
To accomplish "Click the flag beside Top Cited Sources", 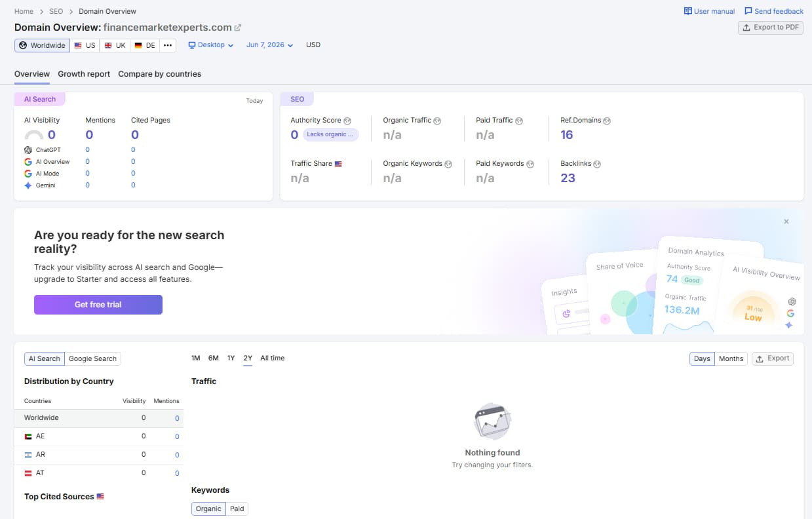I will click(100, 497).
